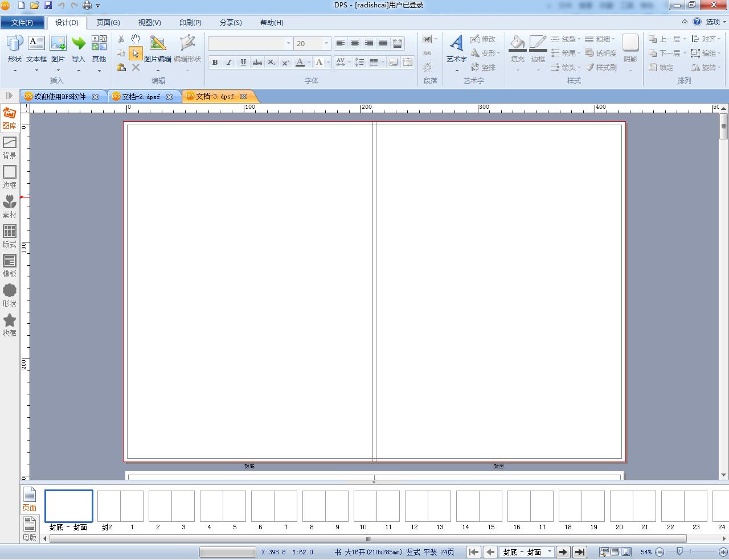Click the 样式刷 format painter button
The width and height of the screenshot is (729, 560).
(601, 67)
